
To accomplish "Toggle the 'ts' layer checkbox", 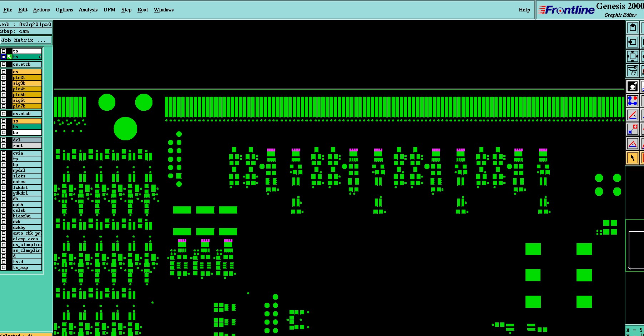I will coord(4,57).
